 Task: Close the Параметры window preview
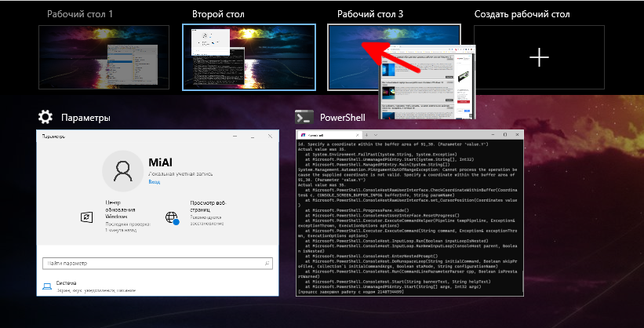coord(269,137)
